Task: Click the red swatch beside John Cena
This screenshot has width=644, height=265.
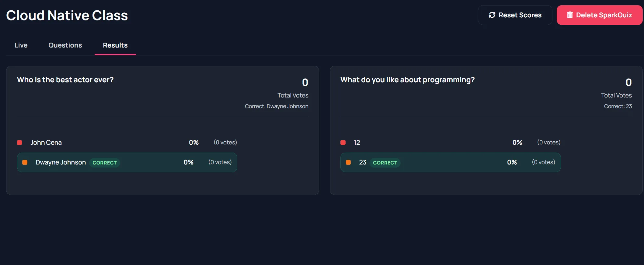Action: coord(19,143)
